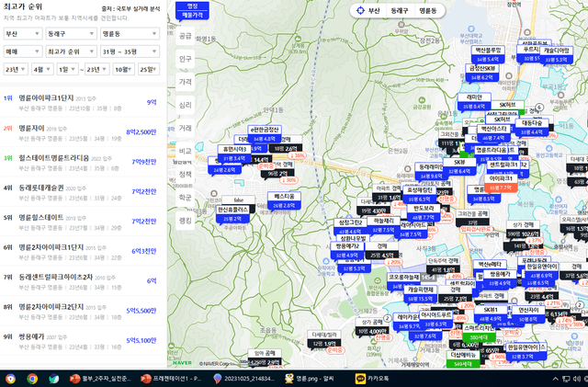Open the 가격 map sidebar tab

click(186, 82)
